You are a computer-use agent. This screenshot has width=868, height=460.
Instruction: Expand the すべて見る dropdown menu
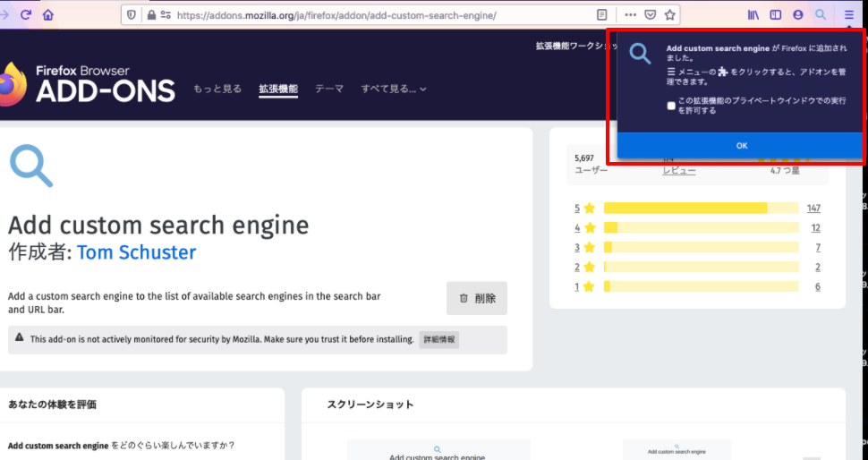coord(394,89)
